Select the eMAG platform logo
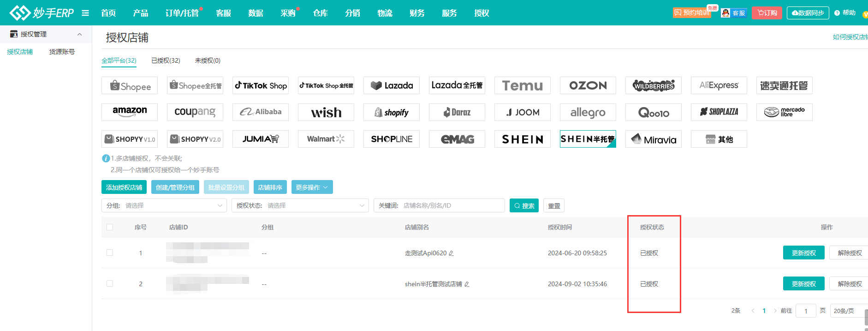 point(457,139)
